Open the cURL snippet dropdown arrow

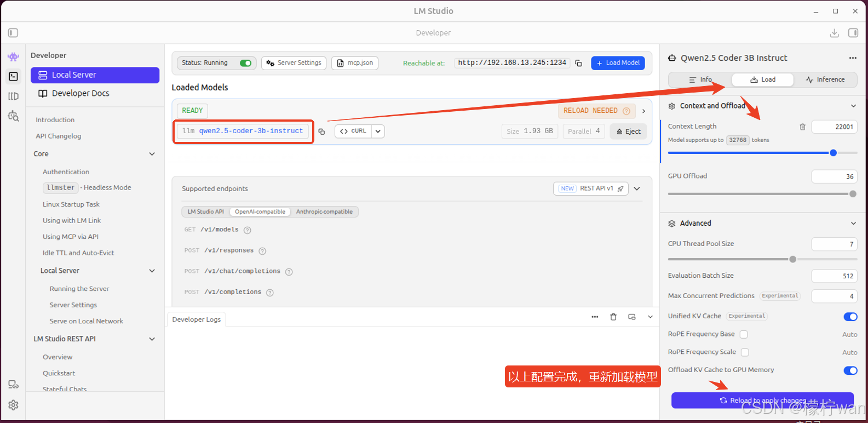378,132
